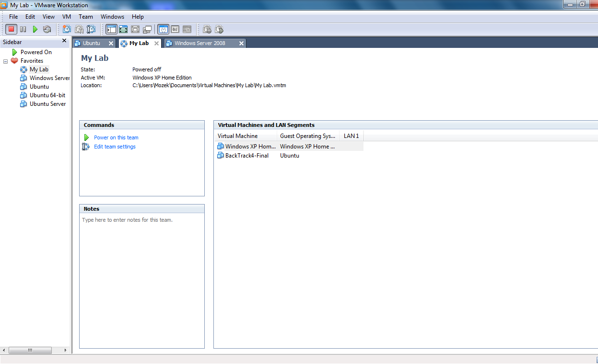Viewport: 598px width, 364px height.
Task: Click the green arrow beside 'Power on this team'
Action: tap(86, 137)
